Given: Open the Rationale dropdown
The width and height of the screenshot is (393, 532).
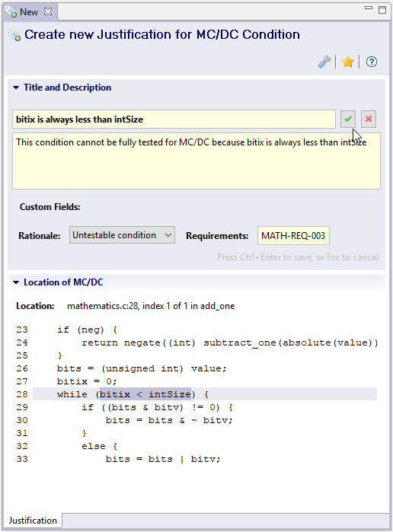Looking at the screenshot, I should 122,235.
